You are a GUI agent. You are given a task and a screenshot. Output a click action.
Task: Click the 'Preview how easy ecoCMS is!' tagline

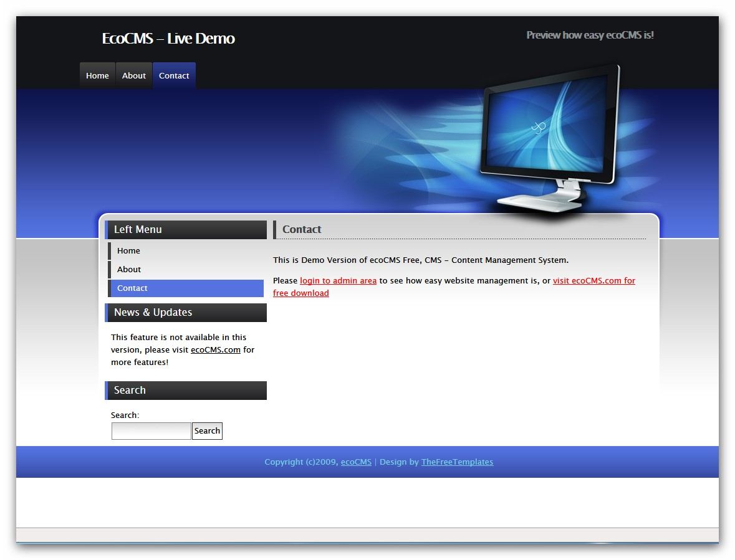[590, 35]
